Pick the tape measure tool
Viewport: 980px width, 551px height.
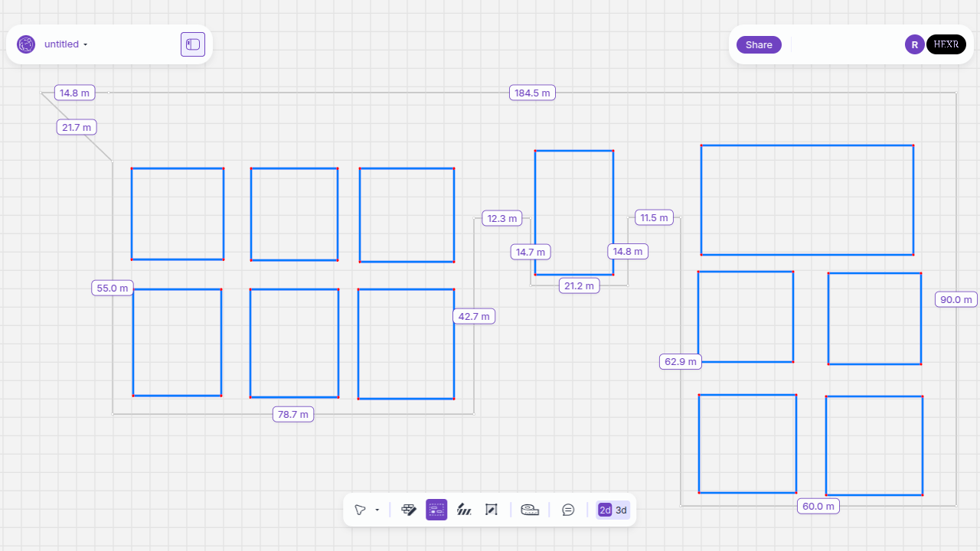[530, 510]
